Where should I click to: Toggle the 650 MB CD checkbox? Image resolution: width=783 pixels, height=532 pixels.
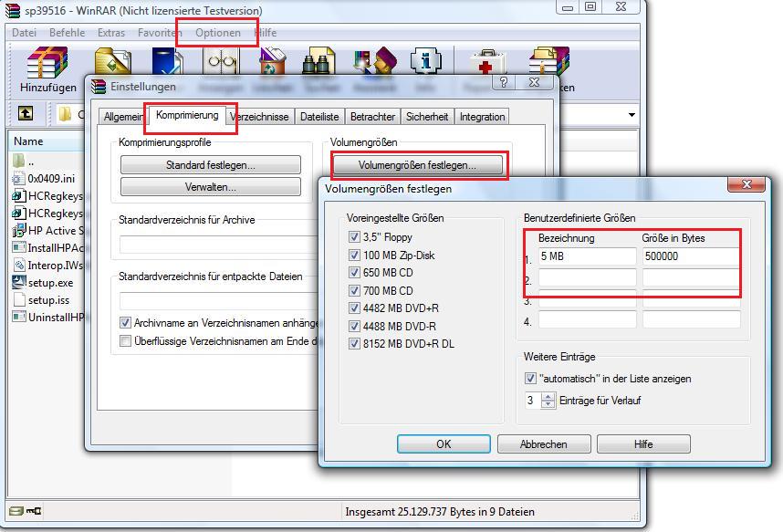tap(354, 272)
